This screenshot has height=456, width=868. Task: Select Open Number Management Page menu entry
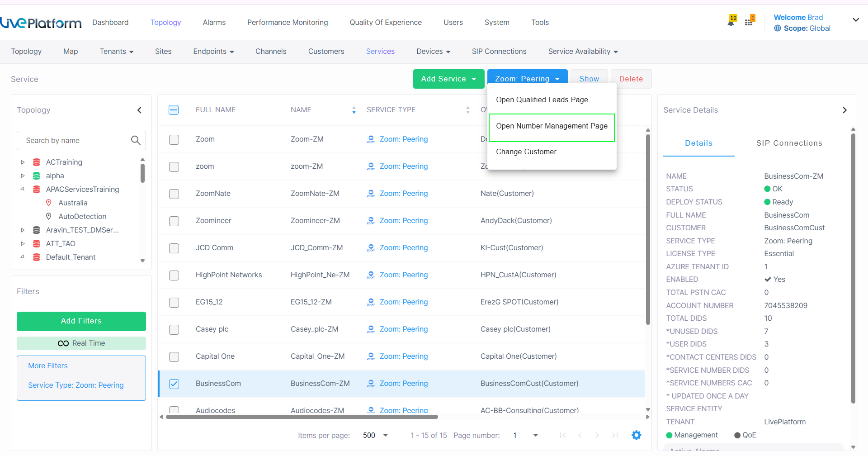[x=552, y=126]
